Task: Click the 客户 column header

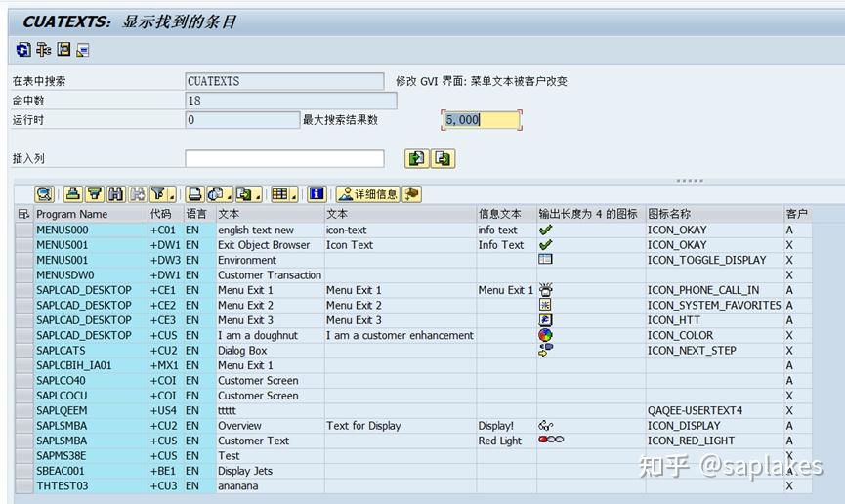Action: 797,214
